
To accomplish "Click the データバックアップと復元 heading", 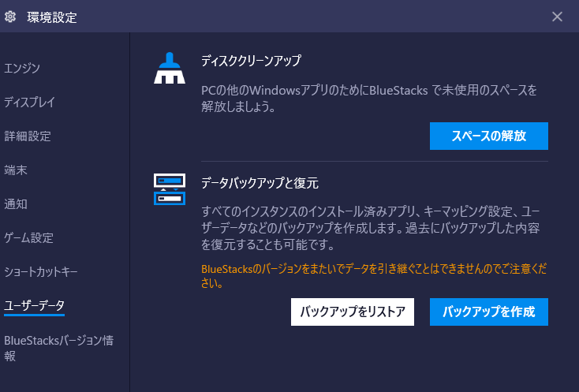I will pyautogui.click(x=260, y=183).
